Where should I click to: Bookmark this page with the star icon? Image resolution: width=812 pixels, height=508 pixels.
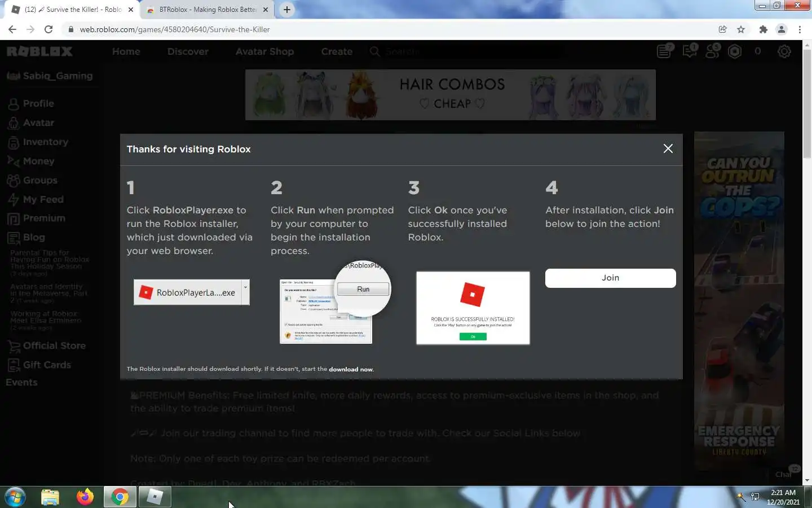(x=741, y=29)
